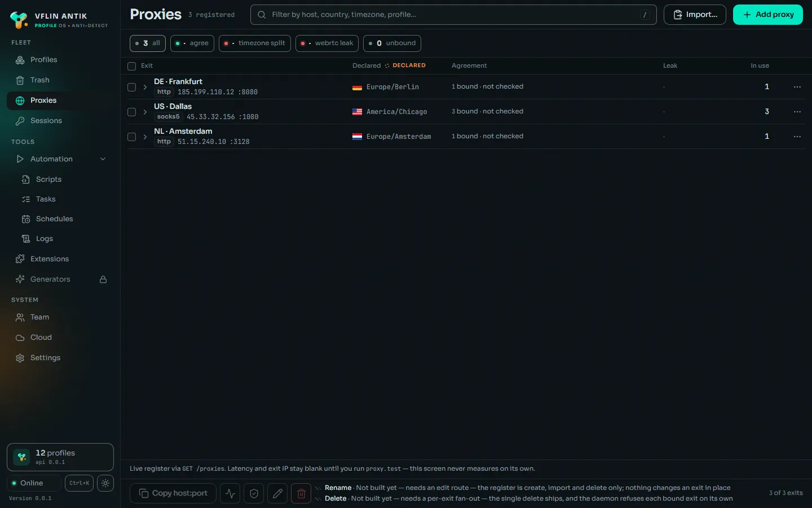
Task: Open more options for DE Frankfurt
Action: click(797, 87)
